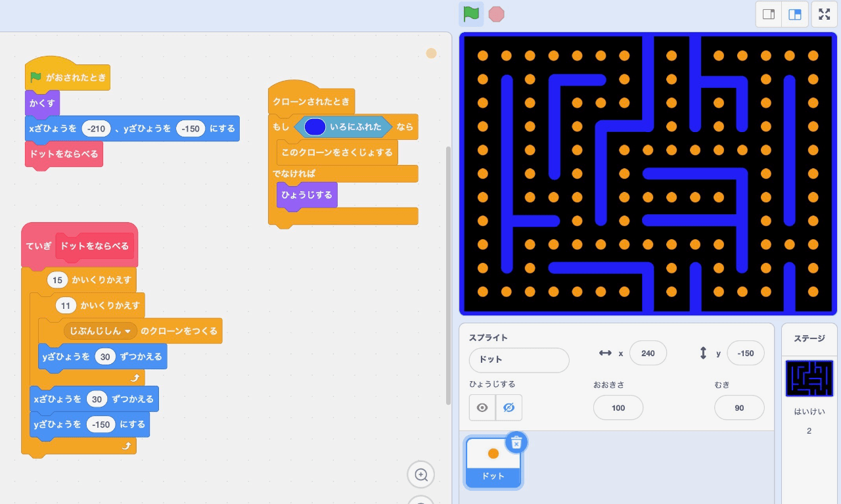Edit the 11 repeat count value
841x504 pixels.
pos(66,306)
